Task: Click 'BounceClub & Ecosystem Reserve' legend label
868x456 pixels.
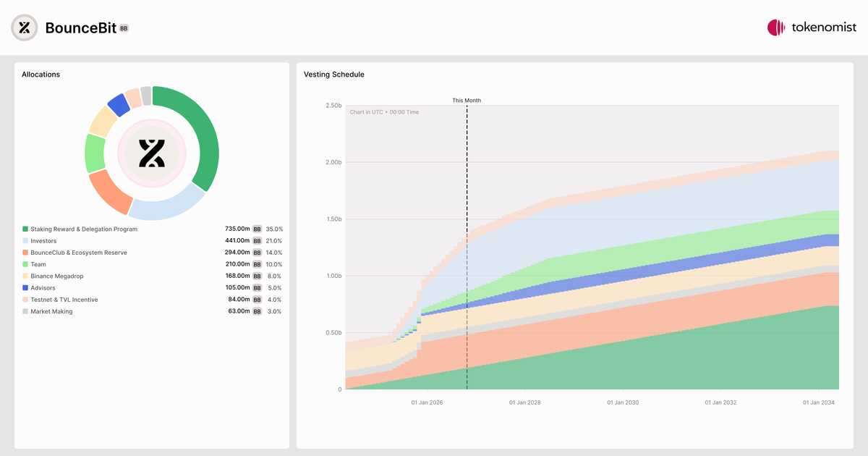Action: [x=79, y=253]
